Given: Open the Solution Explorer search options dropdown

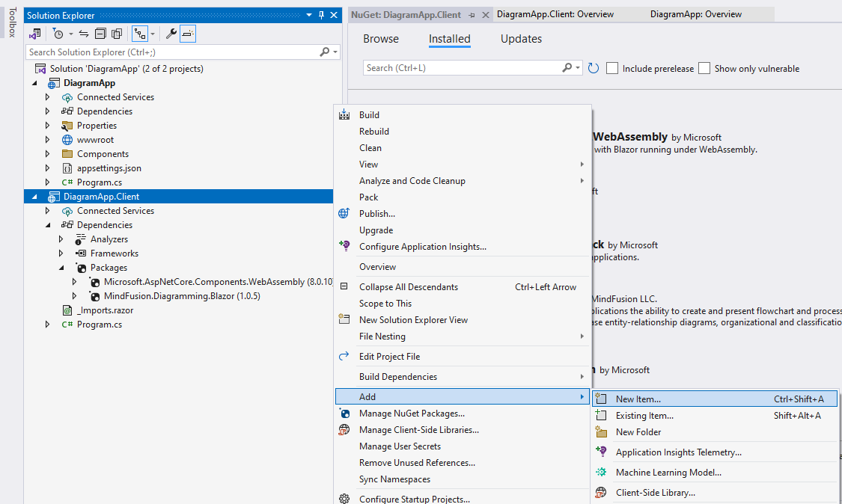Looking at the screenshot, I should click(x=335, y=52).
